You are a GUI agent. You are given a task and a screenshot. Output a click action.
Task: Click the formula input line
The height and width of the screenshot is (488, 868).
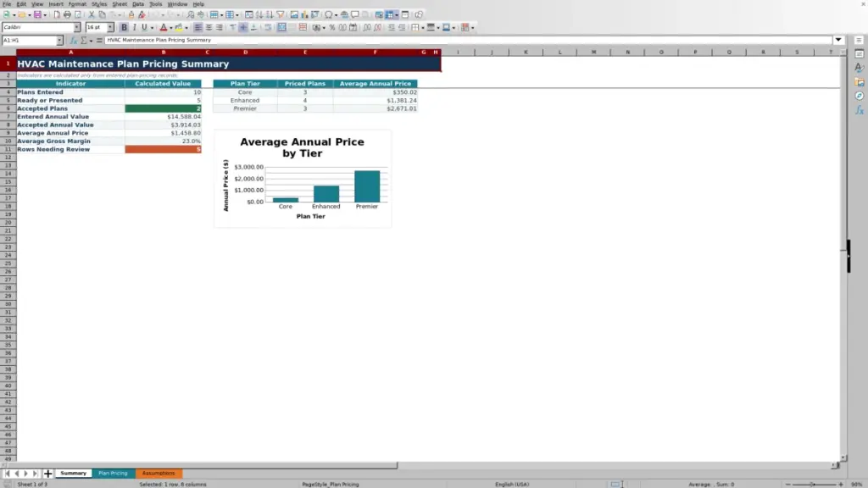point(468,40)
